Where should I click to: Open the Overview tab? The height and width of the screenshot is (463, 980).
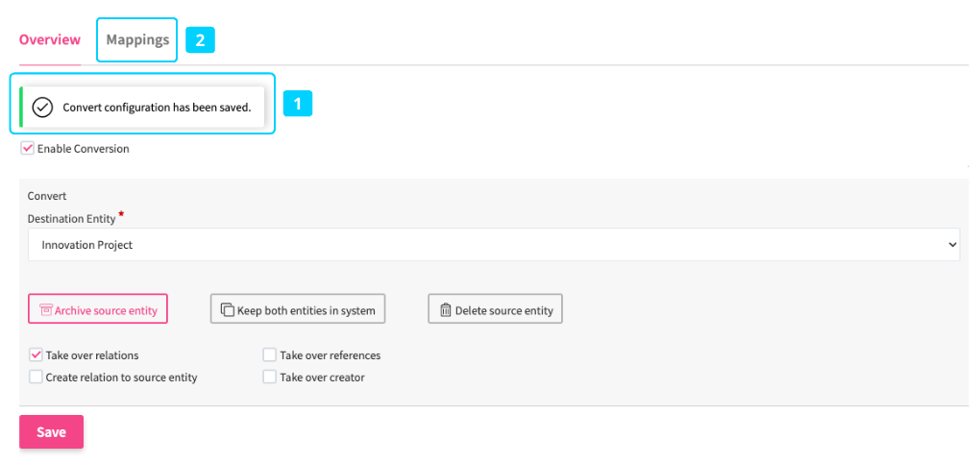pos(50,40)
